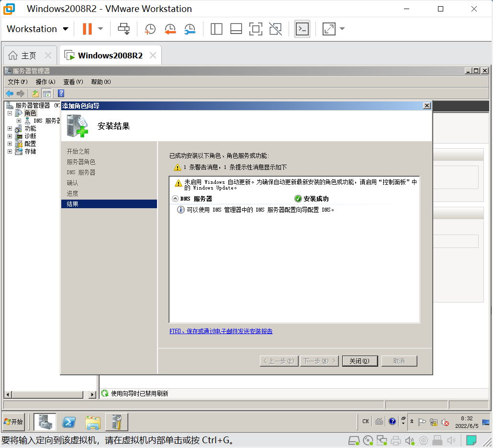Expand the 配置 tree node

(10, 144)
